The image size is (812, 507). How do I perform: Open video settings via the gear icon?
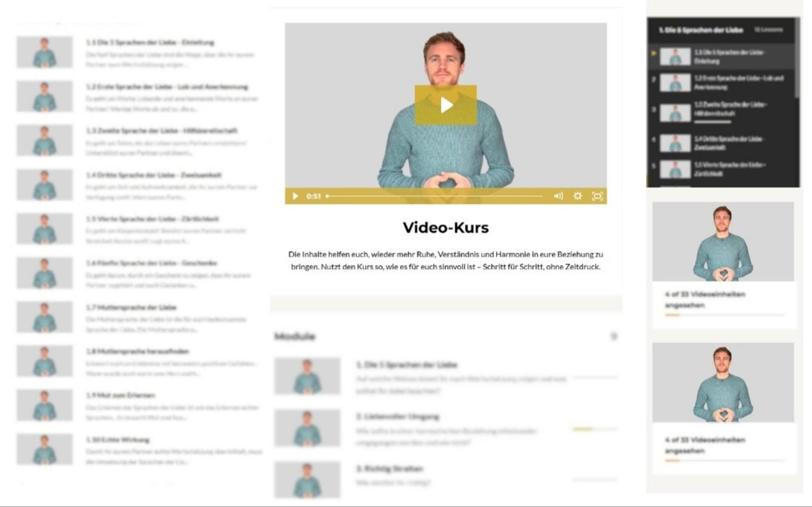[x=577, y=195]
